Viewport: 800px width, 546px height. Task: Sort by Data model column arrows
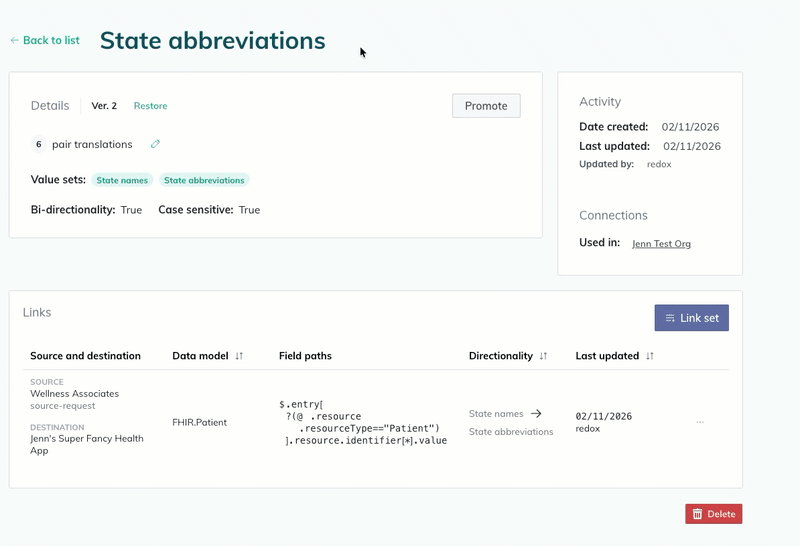pos(239,356)
